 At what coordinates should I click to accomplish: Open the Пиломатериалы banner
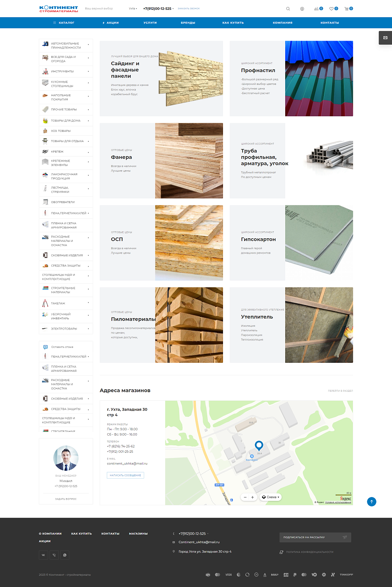click(161, 325)
